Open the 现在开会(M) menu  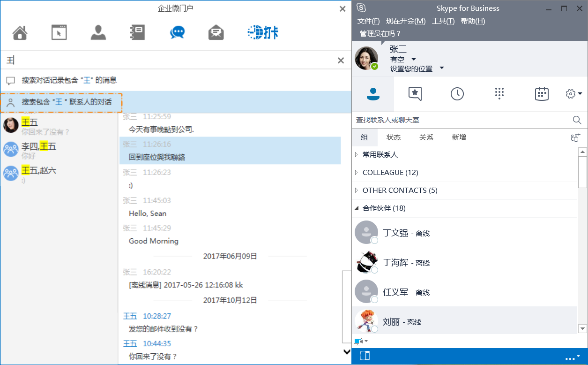pyautogui.click(x=406, y=21)
